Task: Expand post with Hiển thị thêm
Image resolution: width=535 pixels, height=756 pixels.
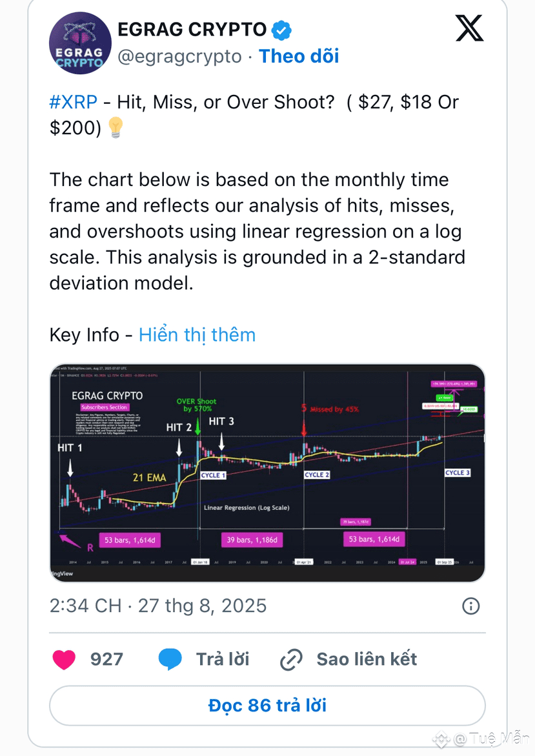Action: (197, 335)
